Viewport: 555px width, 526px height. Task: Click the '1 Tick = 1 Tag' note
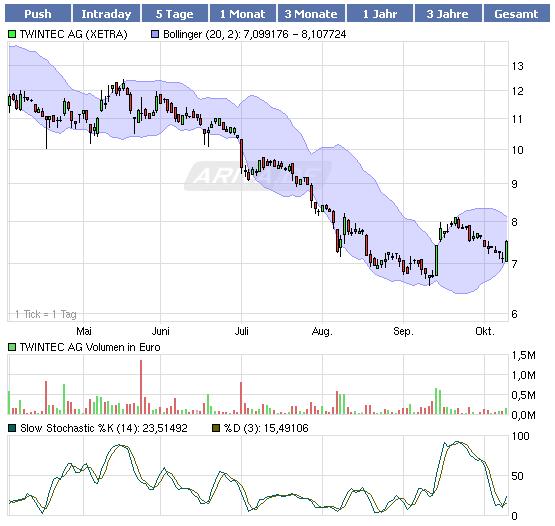46,314
